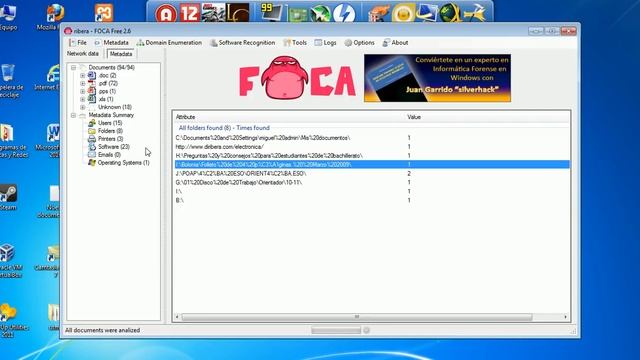This screenshot has width=640, height=360.
Task: Switch to the Network data tab
Action: pyautogui.click(x=83, y=53)
